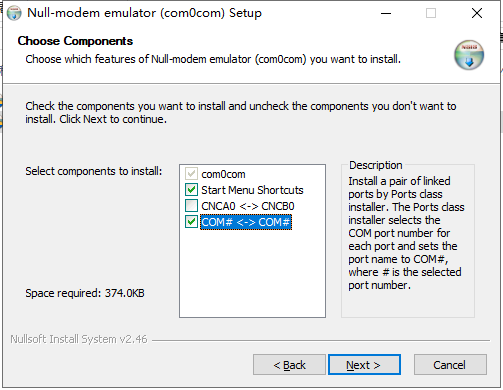The height and width of the screenshot is (390, 503).
Task: Click empty space in the components list
Action: tap(252, 273)
